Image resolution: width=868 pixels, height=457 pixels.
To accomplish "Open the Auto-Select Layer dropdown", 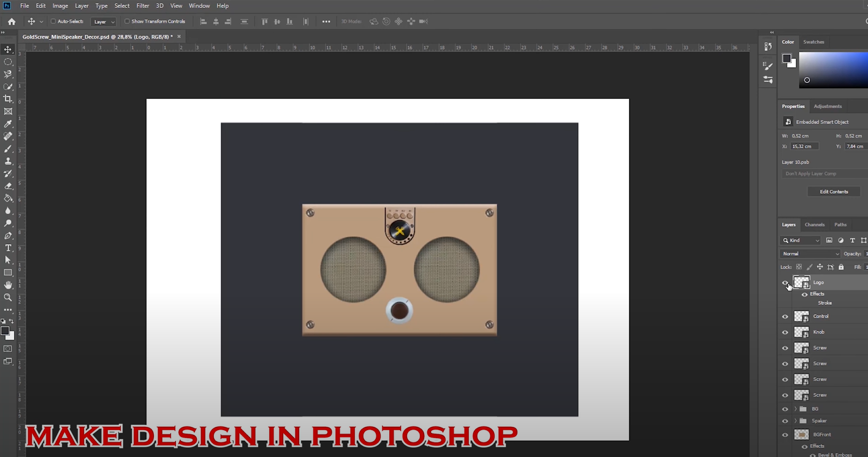I will pos(104,21).
